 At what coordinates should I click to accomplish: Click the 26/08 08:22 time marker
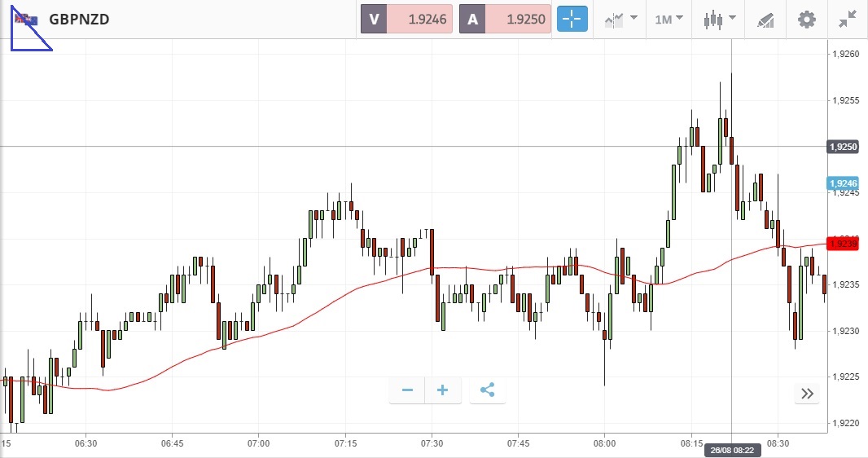731,451
